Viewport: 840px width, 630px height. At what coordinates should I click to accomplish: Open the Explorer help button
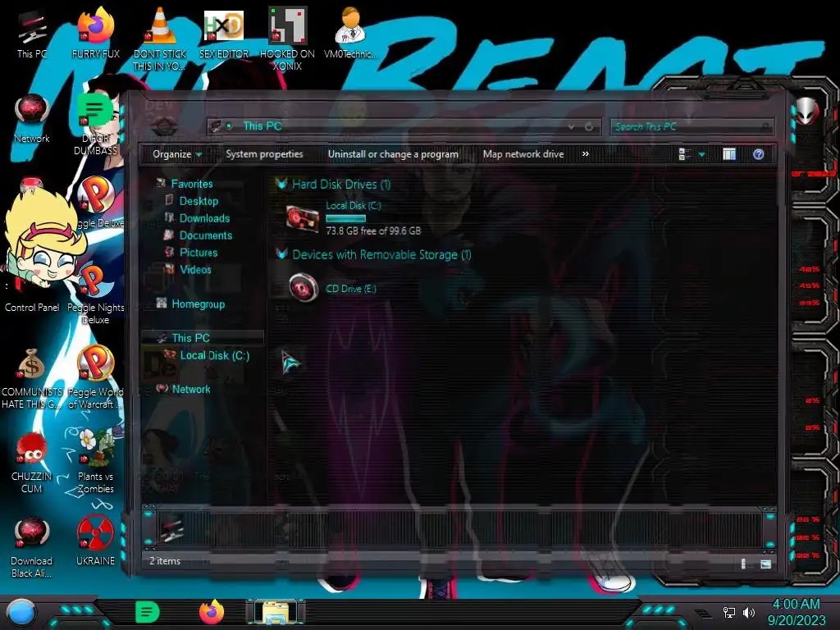(x=758, y=154)
